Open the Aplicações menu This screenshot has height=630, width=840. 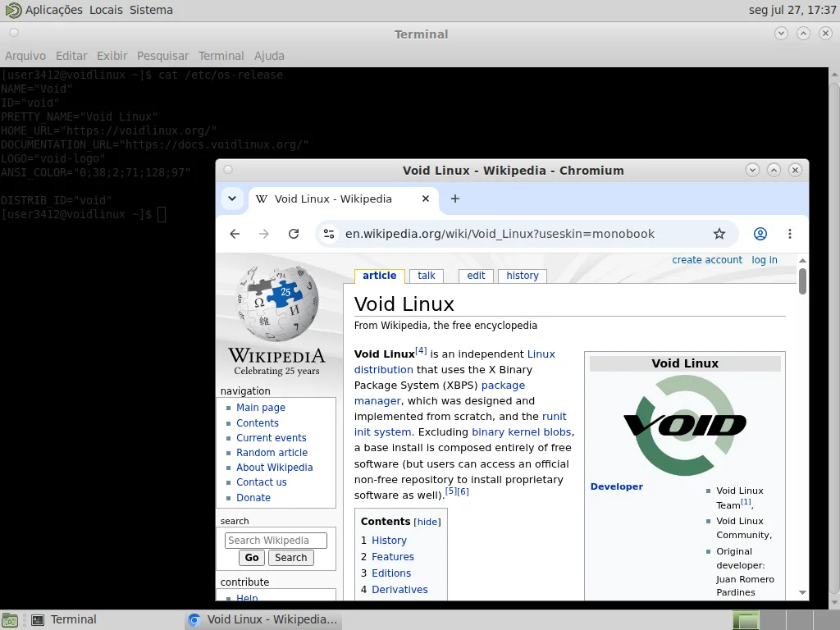54,10
